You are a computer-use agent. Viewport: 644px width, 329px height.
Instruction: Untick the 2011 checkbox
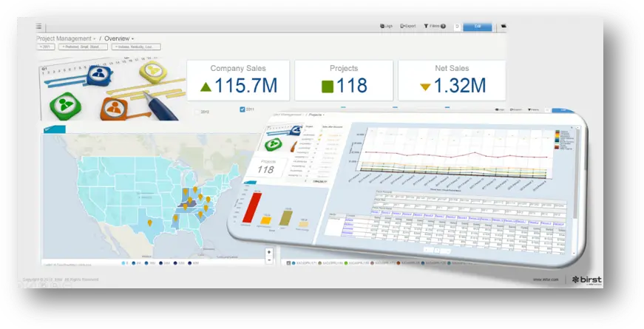coord(243,109)
